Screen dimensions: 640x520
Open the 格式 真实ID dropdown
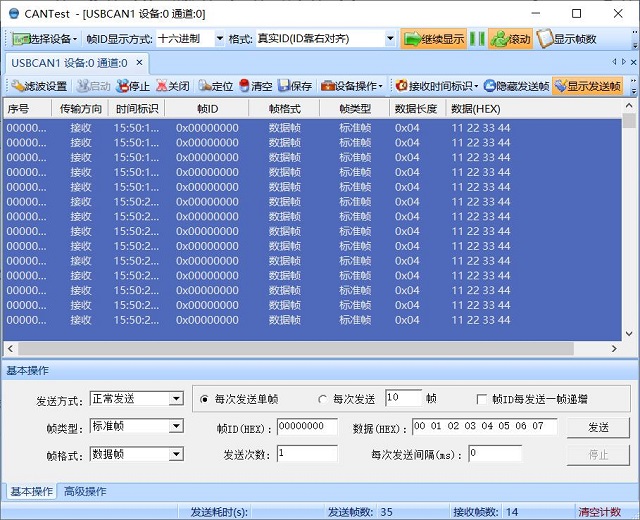(x=390, y=39)
